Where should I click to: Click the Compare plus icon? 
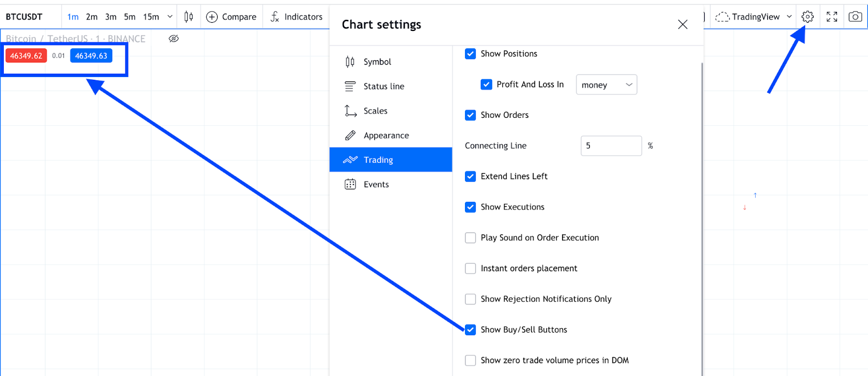pos(212,17)
